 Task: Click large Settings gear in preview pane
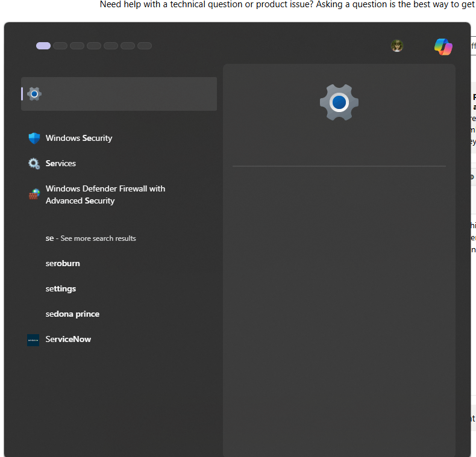339,102
